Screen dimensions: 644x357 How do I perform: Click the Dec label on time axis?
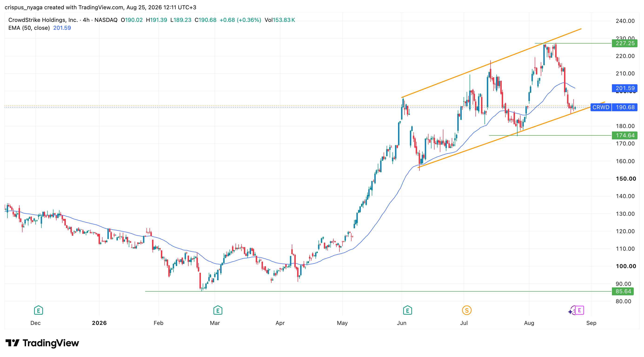(x=36, y=323)
